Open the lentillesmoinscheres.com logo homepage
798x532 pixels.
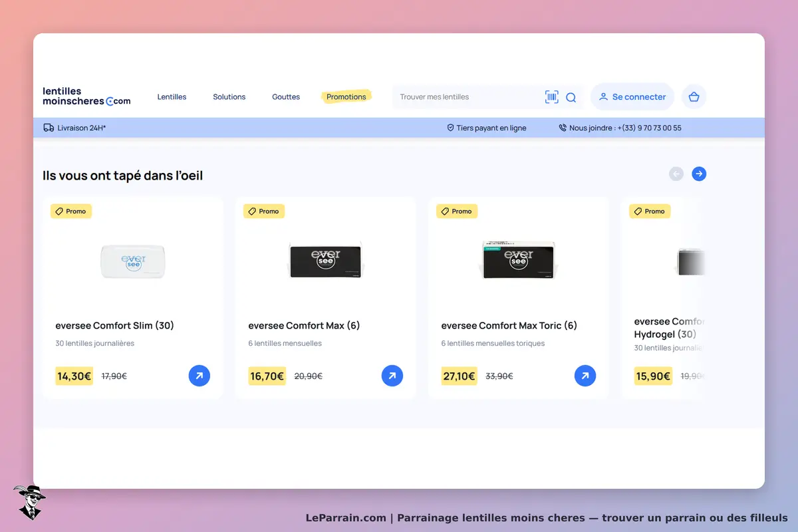[x=86, y=96]
